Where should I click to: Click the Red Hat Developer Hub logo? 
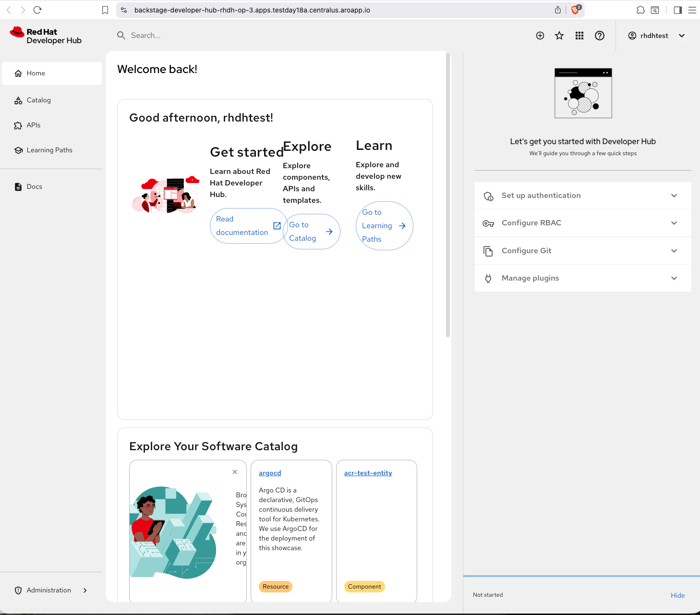pyautogui.click(x=46, y=36)
